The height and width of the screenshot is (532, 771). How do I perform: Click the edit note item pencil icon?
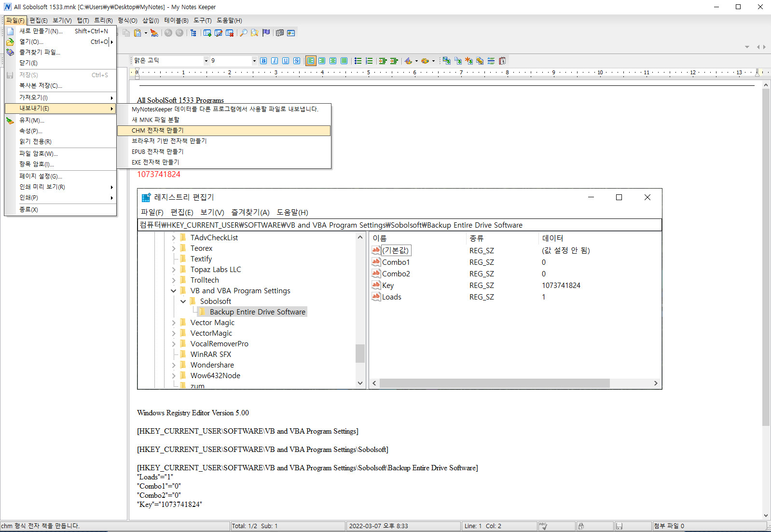click(x=219, y=33)
